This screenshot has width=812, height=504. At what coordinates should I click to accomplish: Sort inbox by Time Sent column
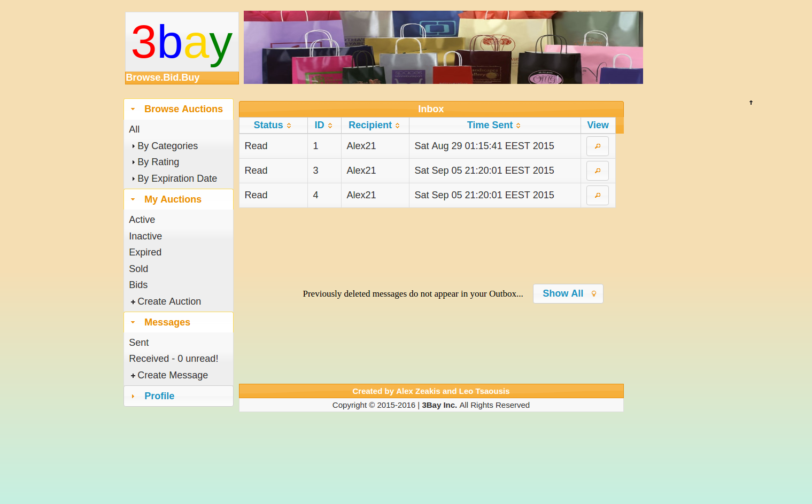point(494,125)
